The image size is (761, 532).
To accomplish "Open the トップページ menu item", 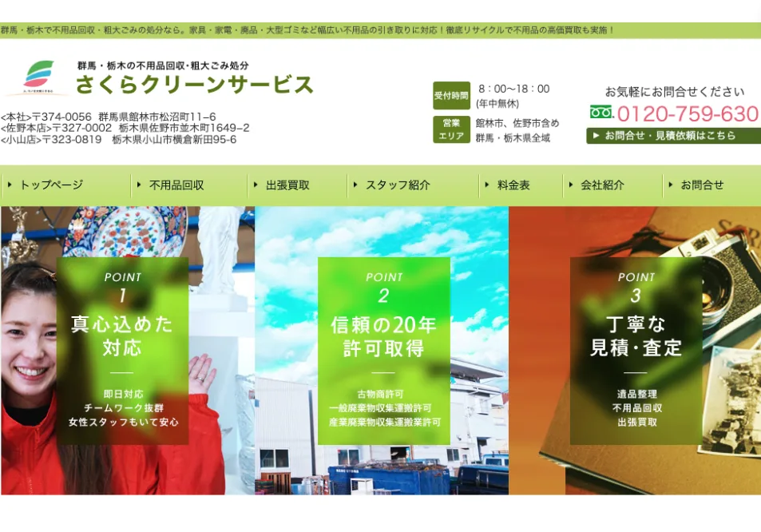I will pyautogui.click(x=51, y=185).
